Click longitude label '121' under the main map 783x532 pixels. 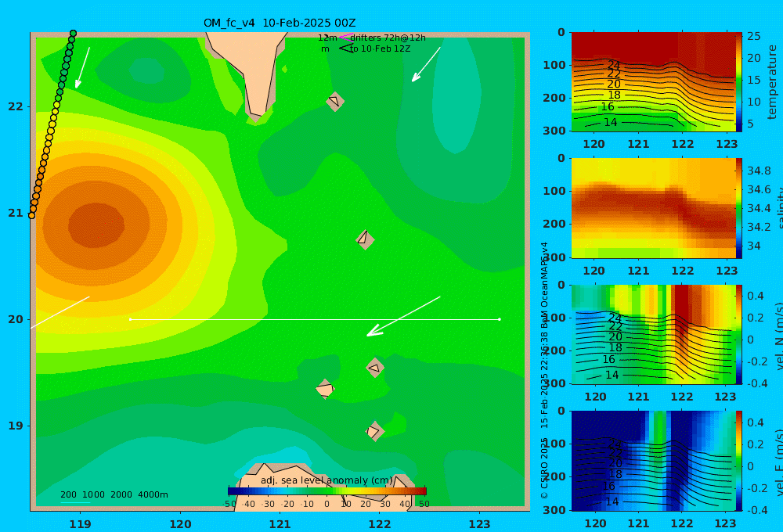(x=280, y=524)
